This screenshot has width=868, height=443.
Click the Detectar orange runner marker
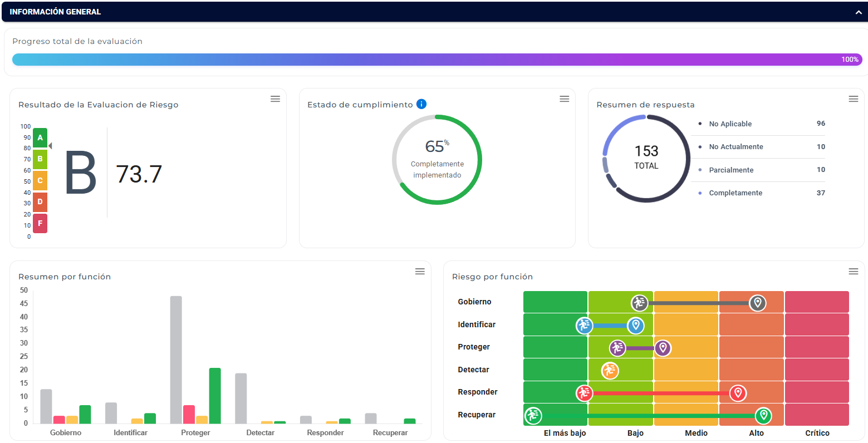(x=610, y=371)
